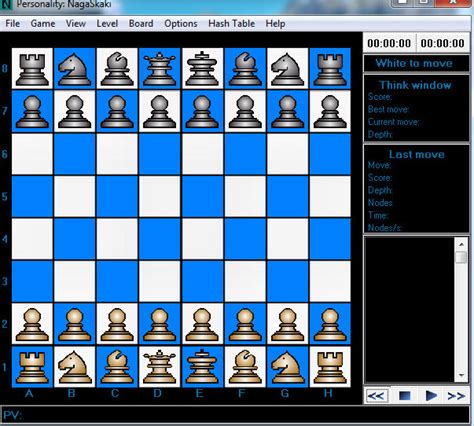
Task: Click the right 00:00:00 clock display
Action: (x=442, y=43)
